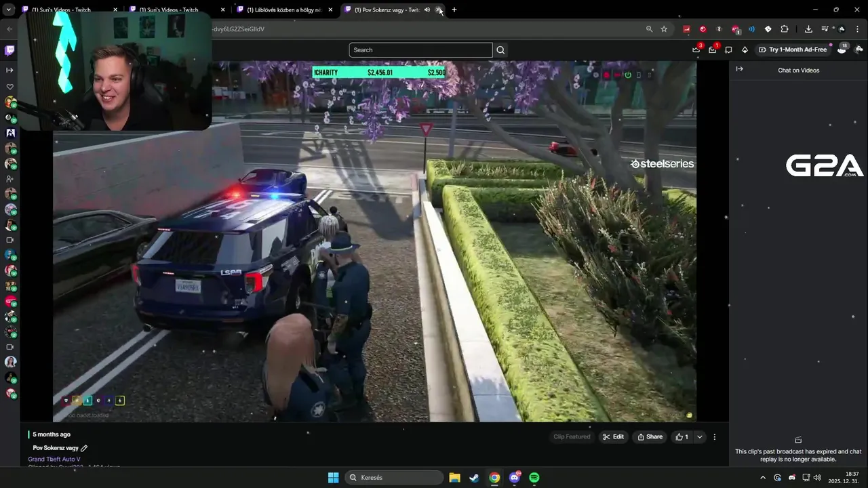Mute audio on Pov Sokersz vagy tab

(427, 9)
